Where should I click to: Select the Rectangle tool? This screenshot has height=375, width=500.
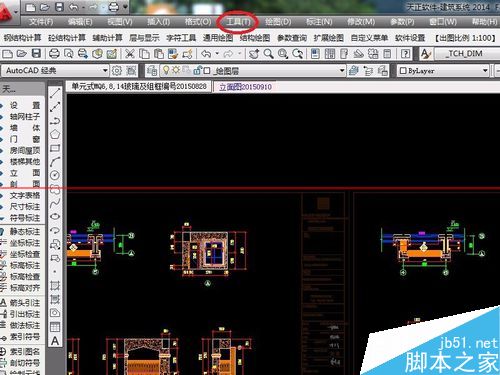(x=55, y=148)
